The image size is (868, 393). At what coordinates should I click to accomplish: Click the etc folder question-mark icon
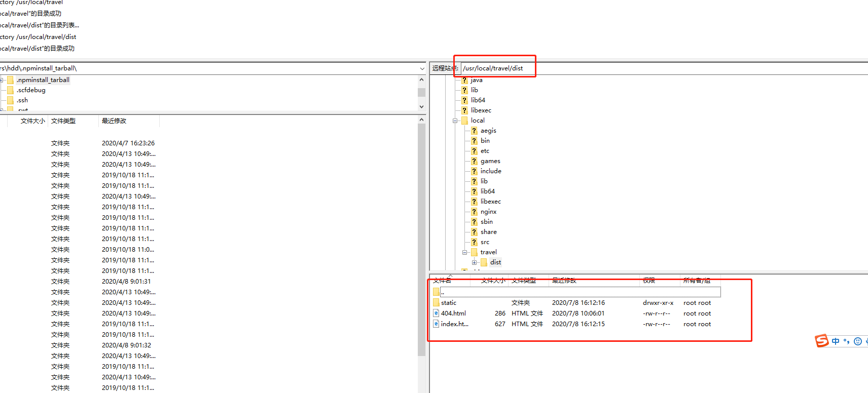(x=474, y=151)
